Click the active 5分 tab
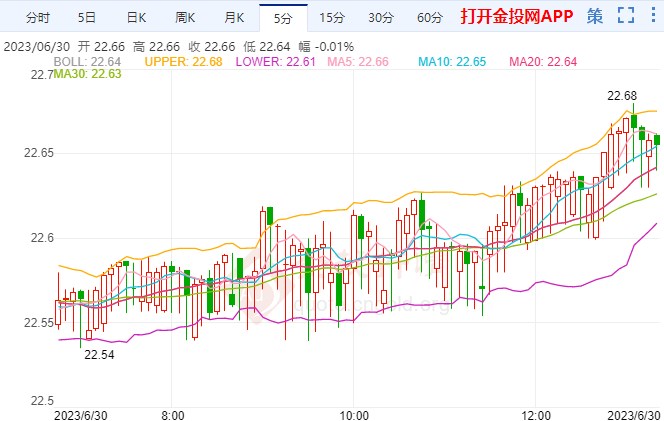Image resolution: width=664 pixels, height=421 pixels. [x=283, y=18]
